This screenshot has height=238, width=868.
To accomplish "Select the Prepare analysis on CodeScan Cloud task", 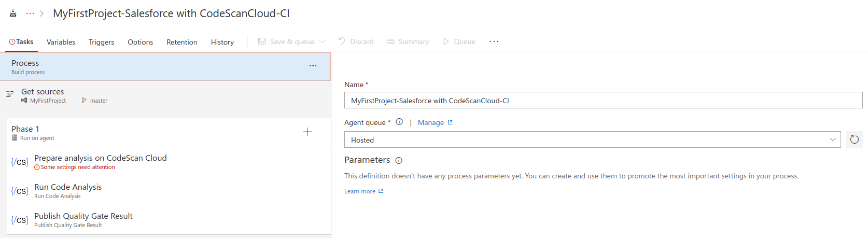I will click(101, 162).
